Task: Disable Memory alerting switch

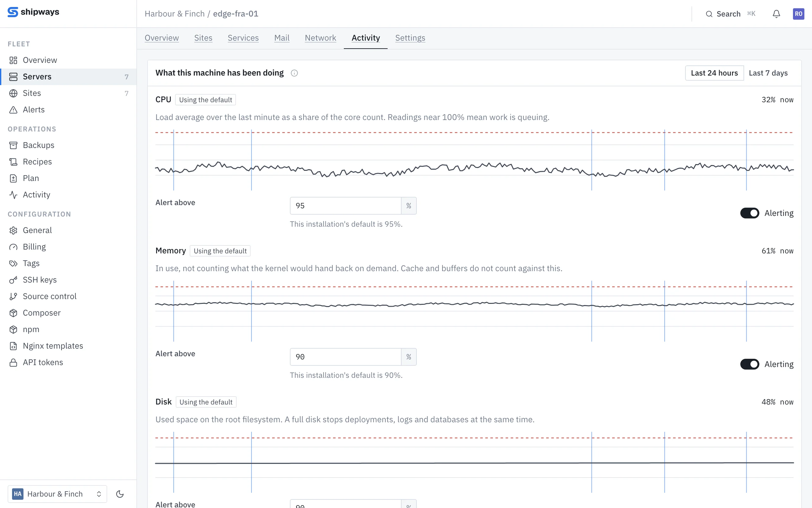Action: 750,364
